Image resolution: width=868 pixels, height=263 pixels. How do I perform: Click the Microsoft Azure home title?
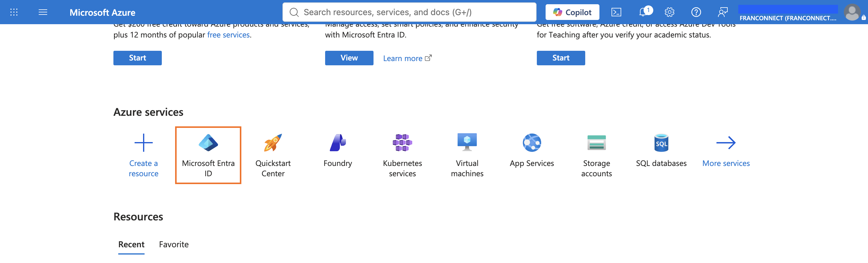[x=103, y=12]
